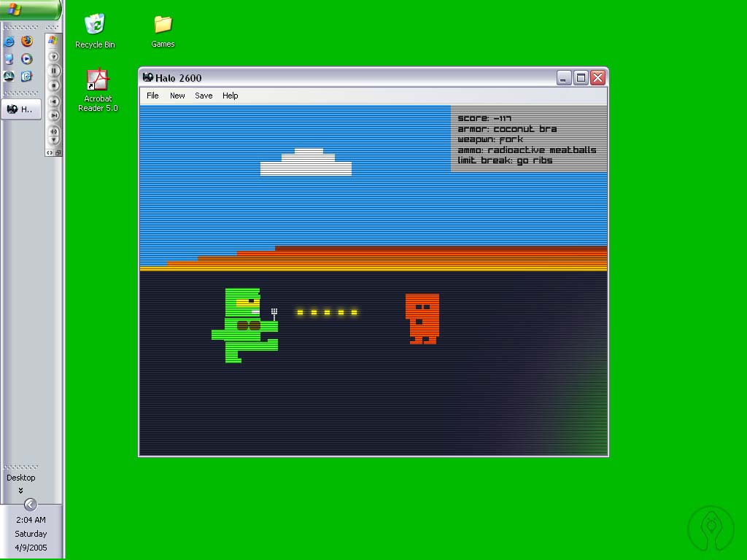The height and width of the screenshot is (560, 747).
Task: Open volume dropdown arrow on media toolbar
Action: pyautogui.click(x=54, y=140)
